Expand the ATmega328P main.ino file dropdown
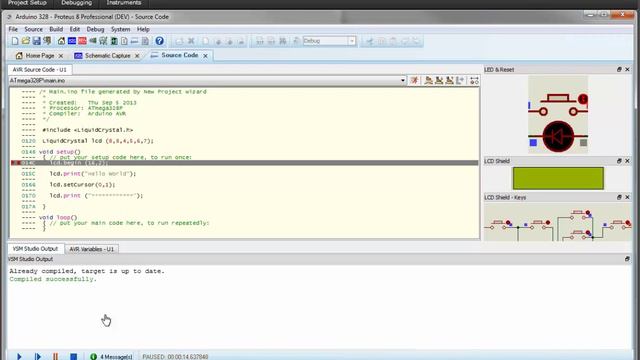The height and width of the screenshot is (360, 640). 402,80
